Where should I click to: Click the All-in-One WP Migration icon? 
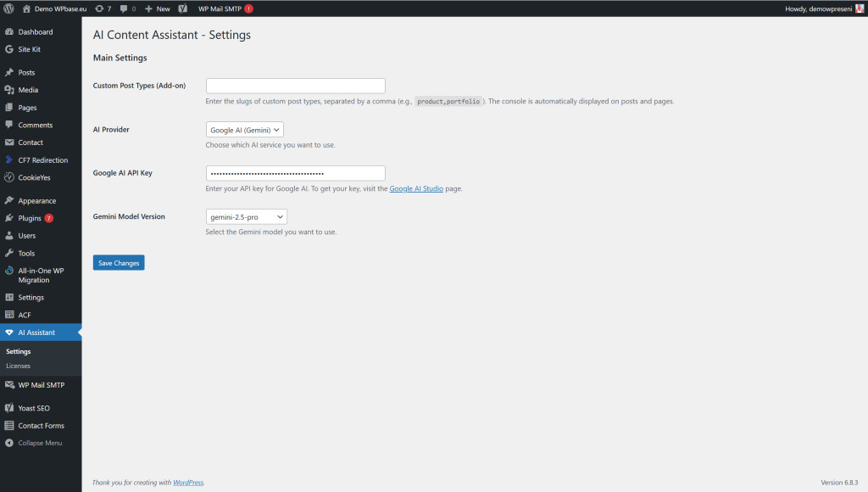coord(8,271)
